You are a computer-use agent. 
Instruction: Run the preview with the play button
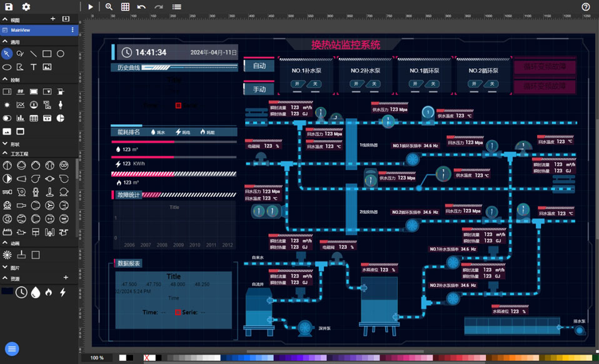point(91,7)
